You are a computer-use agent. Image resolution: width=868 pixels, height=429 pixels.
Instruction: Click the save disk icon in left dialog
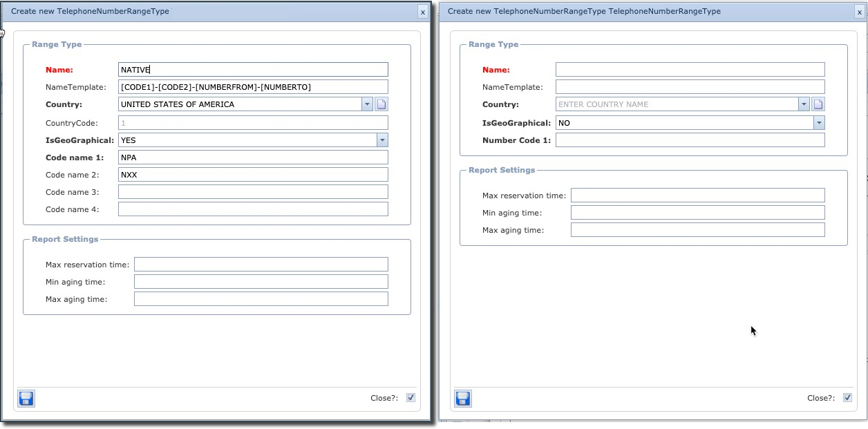tap(26, 398)
